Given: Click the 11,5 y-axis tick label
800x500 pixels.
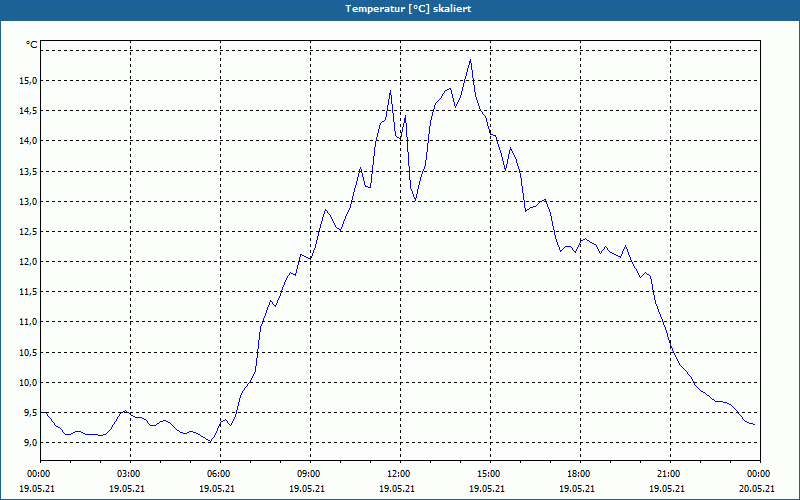Looking at the screenshot, I should pos(29,292).
